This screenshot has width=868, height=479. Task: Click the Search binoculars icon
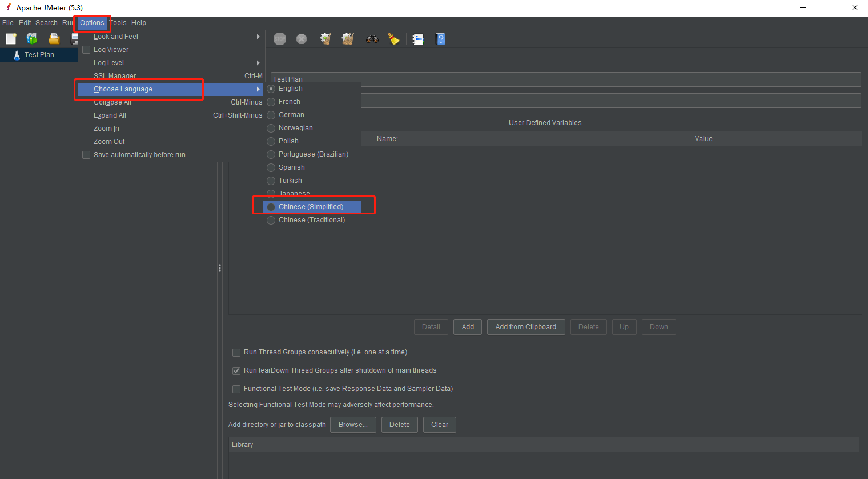click(372, 39)
